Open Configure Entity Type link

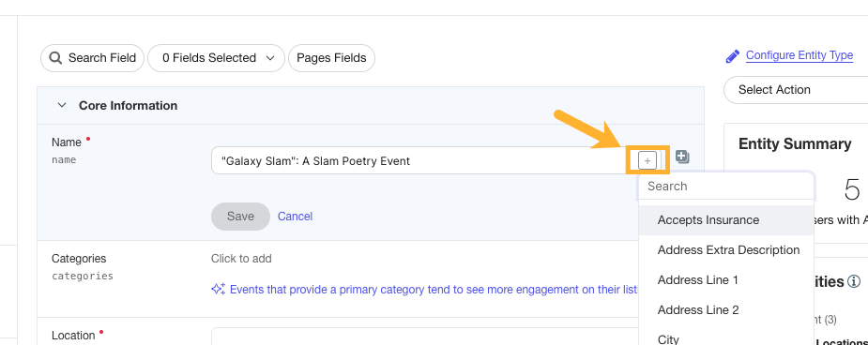tap(799, 55)
